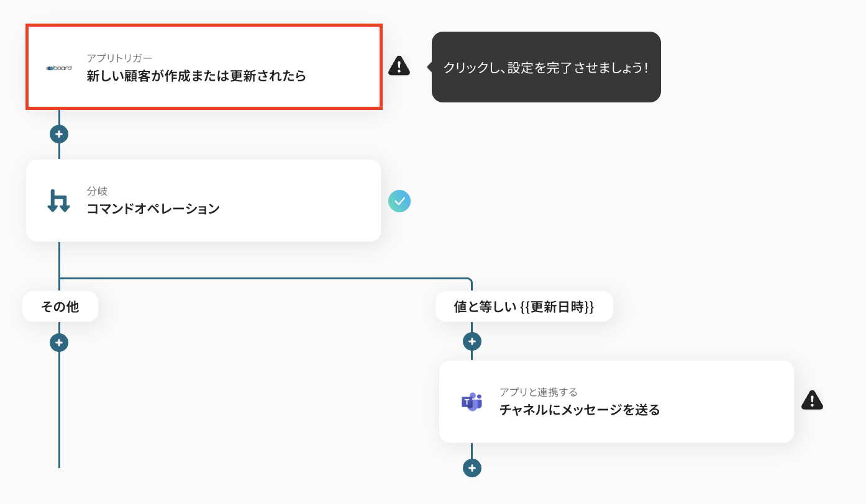The height and width of the screenshot is (504, 866).
Task: Click the green checkmark beside コマンドオペレーション
Action: tap(399, 200)
